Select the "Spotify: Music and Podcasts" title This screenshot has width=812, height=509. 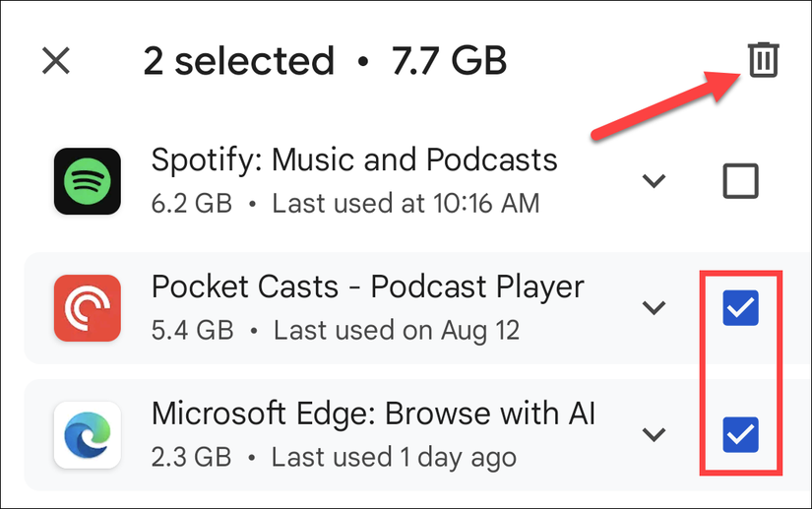(354, 159)
